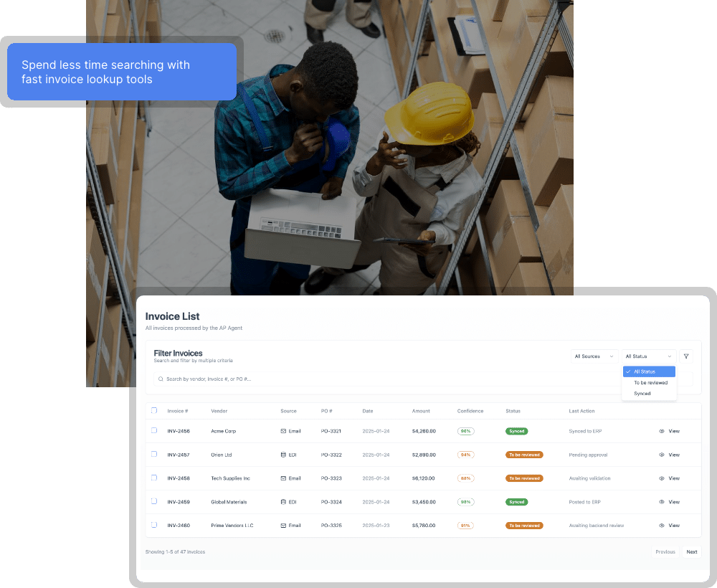The image size is (717, 588).
Task: Check the INV-2457 row checkbox
Action: 154,455
